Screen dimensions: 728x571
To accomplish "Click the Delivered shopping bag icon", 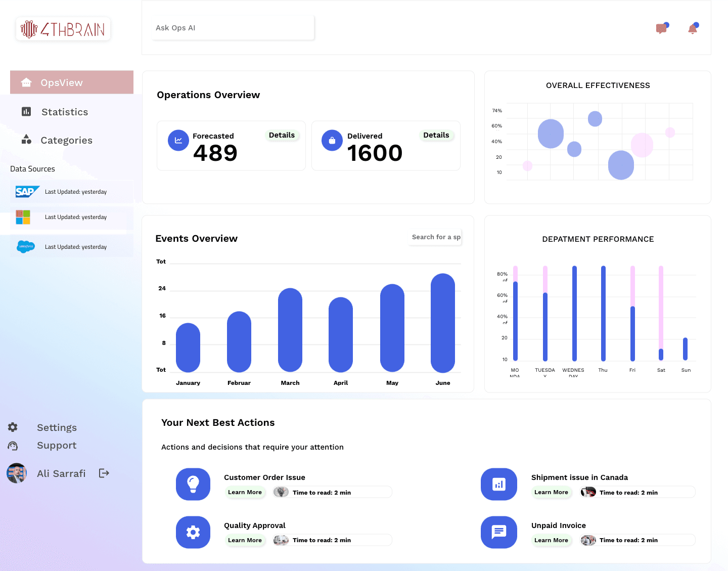I will [x=332, y=141].
